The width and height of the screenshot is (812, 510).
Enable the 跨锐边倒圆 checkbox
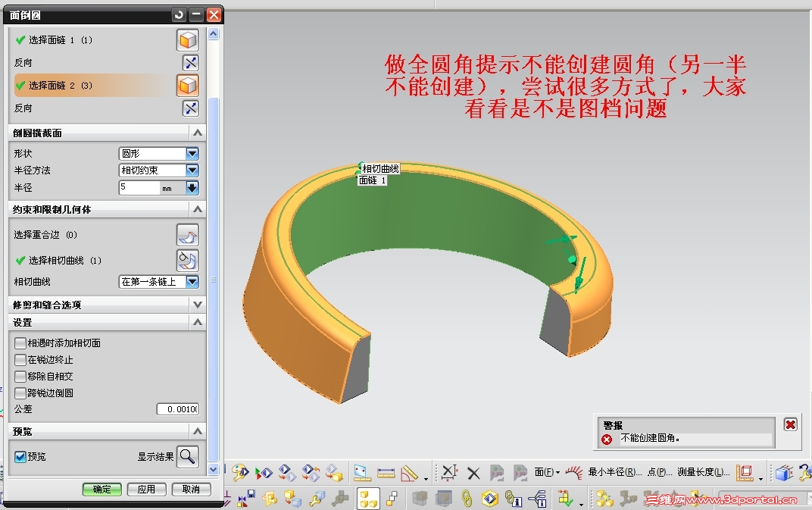coord(20,393)
